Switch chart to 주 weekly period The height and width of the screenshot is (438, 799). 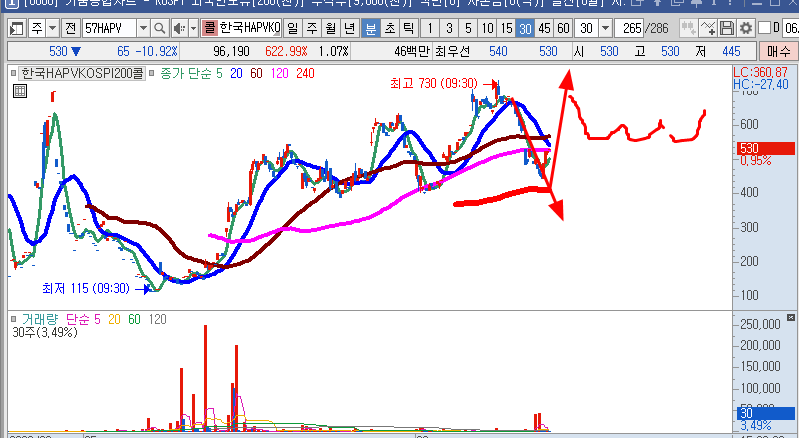click(x=312, y=28)
